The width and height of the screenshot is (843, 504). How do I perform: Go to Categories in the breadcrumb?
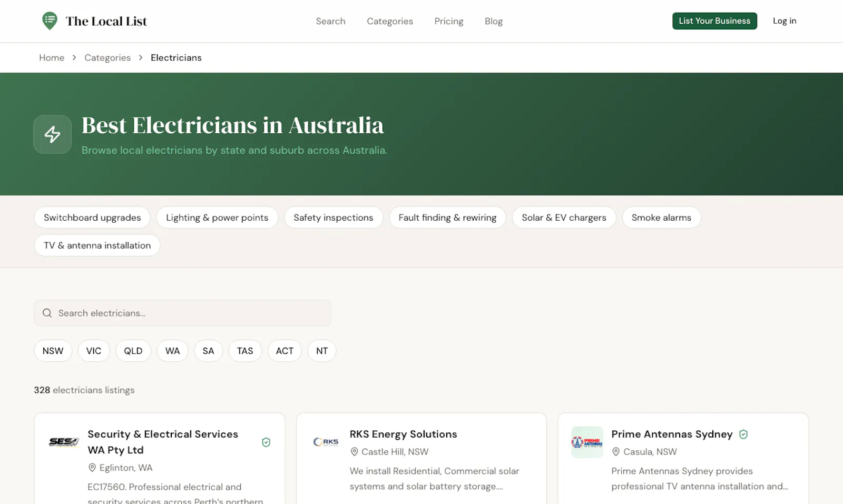(x=107, y=57)
